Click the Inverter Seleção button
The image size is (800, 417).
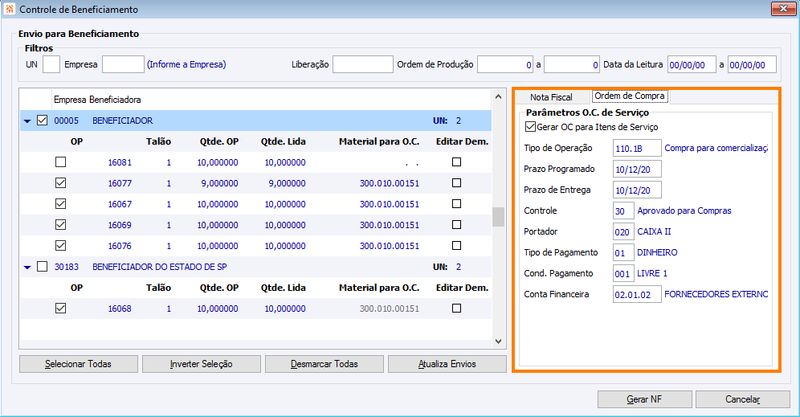click(202, 364)
